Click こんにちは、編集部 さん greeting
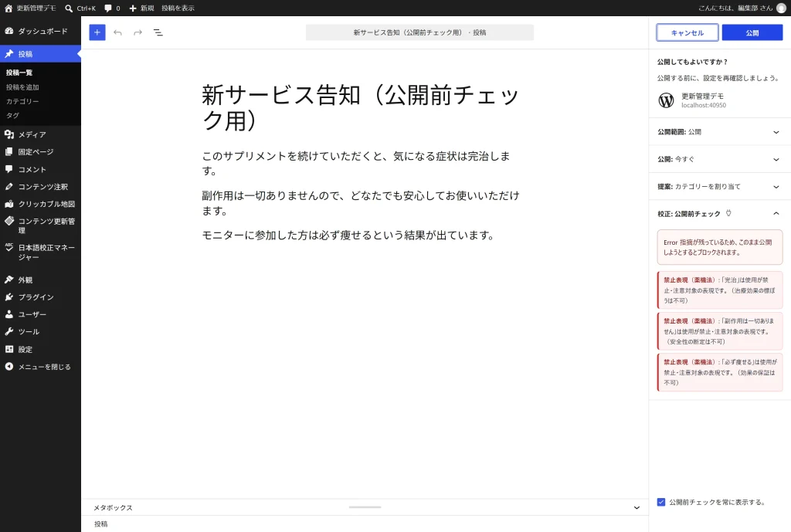 735,8
